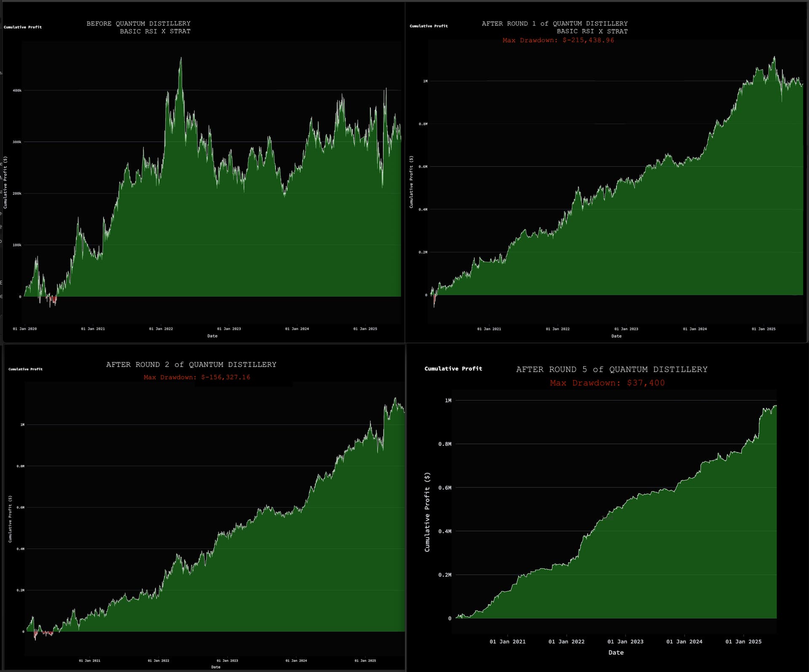
Task: Click the vertical 'Cumulative Profit ($)' axis title on Round 5 chart
Action: 427,512
